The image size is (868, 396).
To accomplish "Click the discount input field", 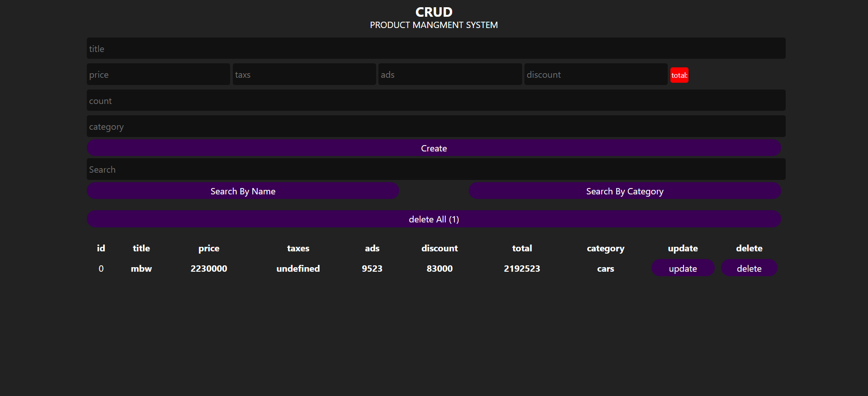I will point(595,75).
